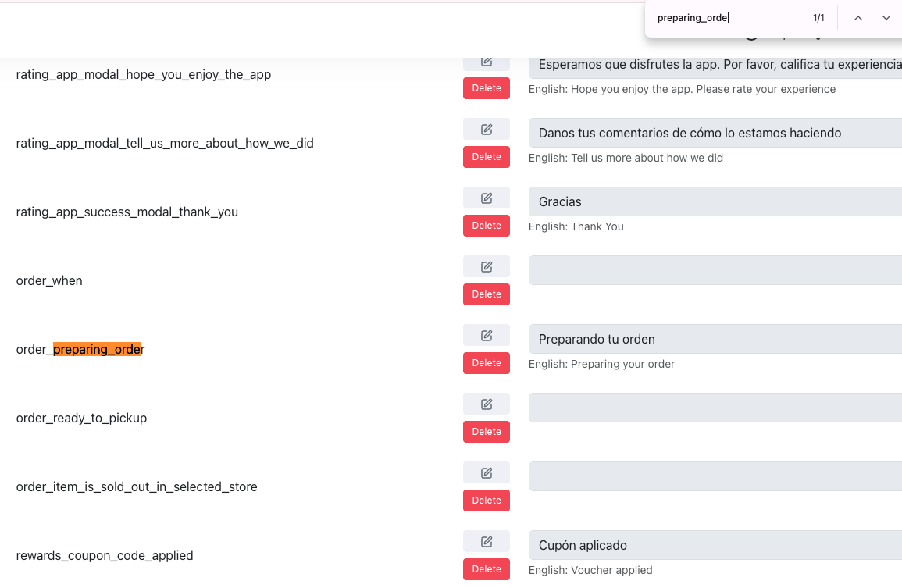Image resolution: width=902 pixels, height=588 pixels.
Task: Delete the order_item_is_sold_out_in_selected_store key
Action: click(x=486, y=501)
